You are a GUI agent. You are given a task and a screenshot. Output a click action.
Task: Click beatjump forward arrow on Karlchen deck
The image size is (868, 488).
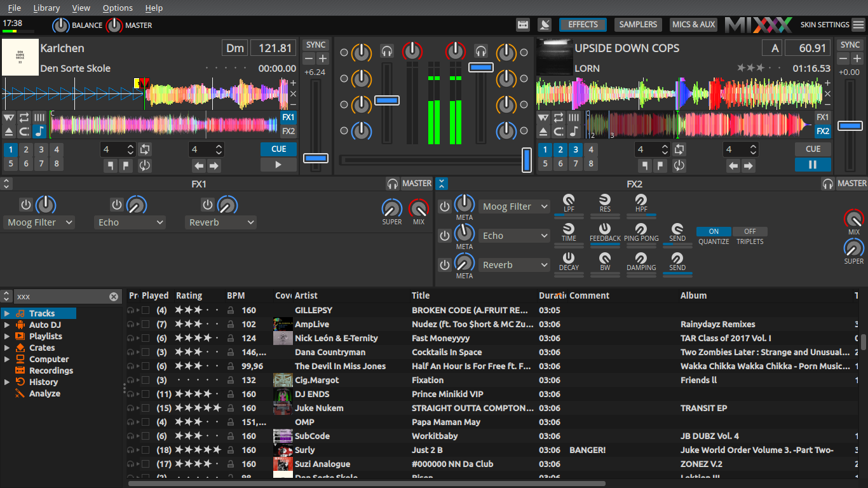pyautogui.click(x=214, y=166)
